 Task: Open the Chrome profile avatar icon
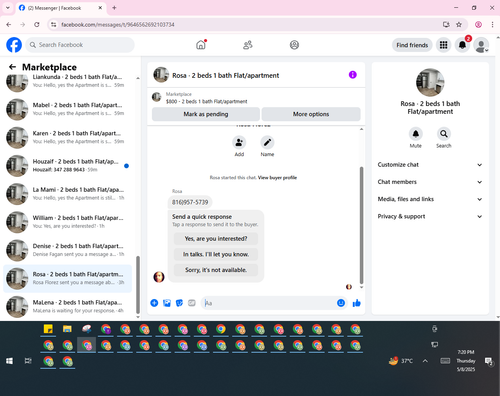[478, 24]
